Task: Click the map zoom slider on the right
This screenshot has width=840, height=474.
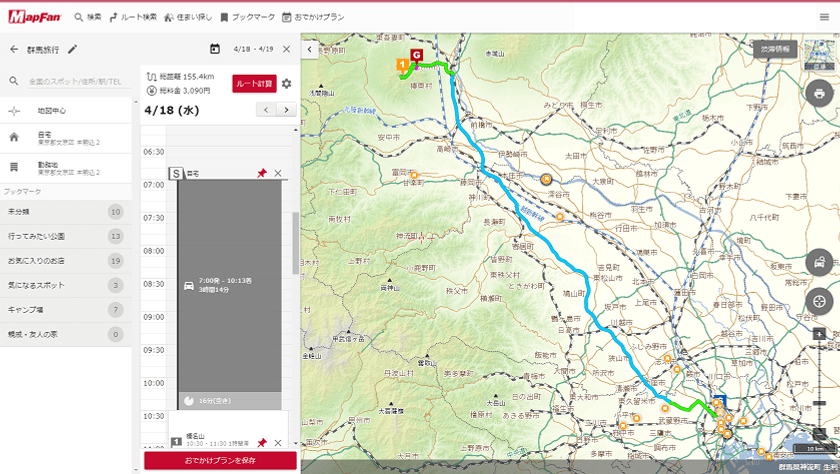Action: [819, 380]
